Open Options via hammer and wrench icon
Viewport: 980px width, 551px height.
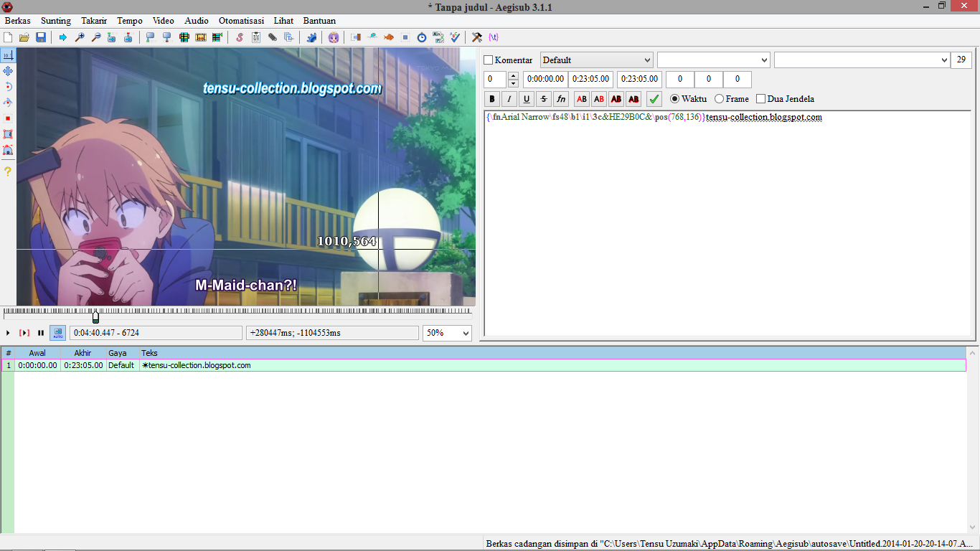tap(476, 37)
